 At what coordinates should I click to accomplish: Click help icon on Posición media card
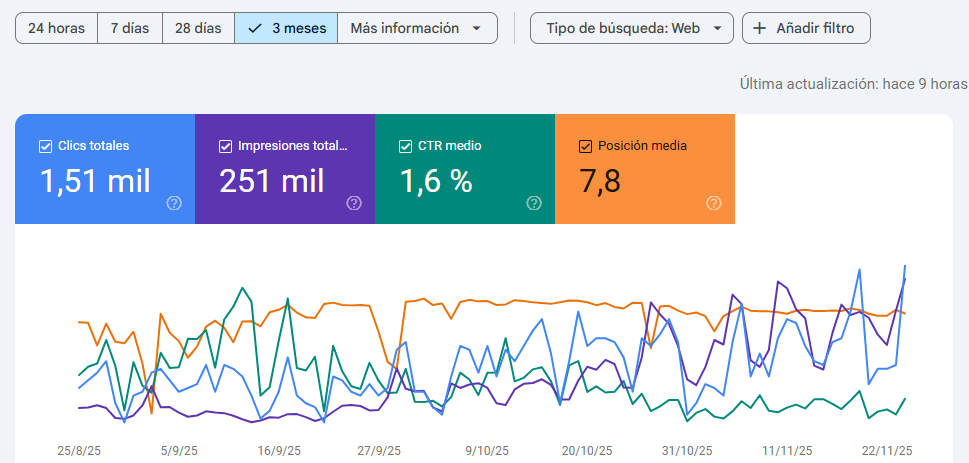pyautogui.click(x=714, y=203)
